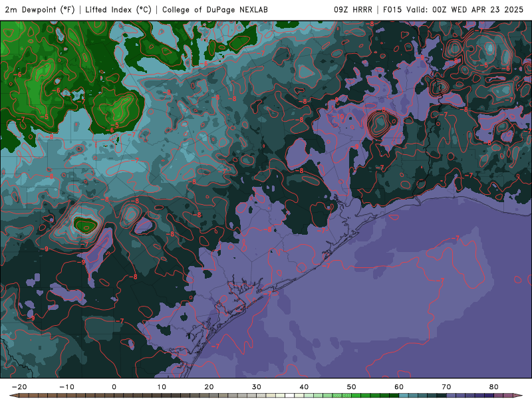Click the 20 tick label on the color scale

point(209,387)
